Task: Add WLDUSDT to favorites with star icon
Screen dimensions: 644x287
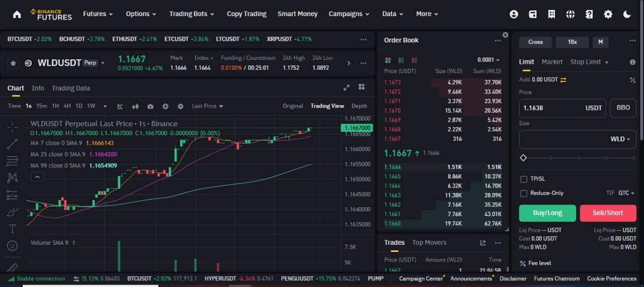Action: click(13, 63)
